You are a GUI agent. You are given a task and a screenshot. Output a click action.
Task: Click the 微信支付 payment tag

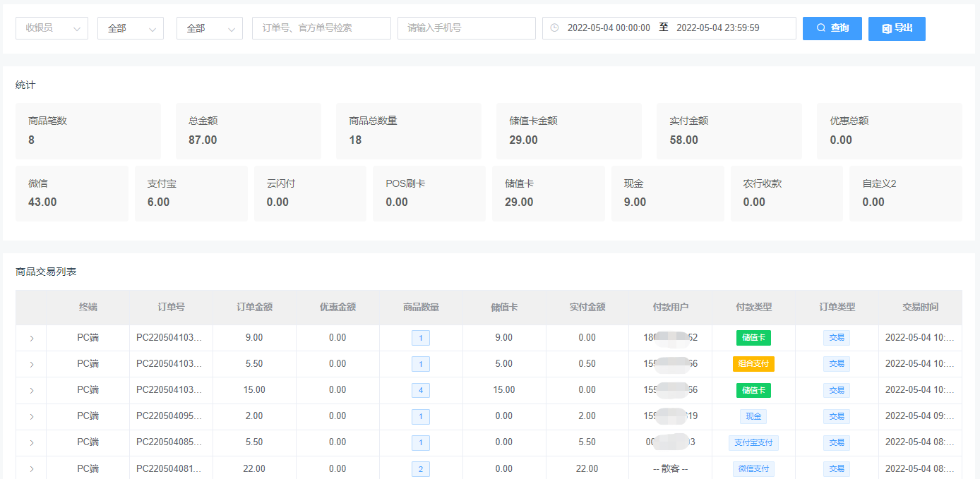pos(753,468)
